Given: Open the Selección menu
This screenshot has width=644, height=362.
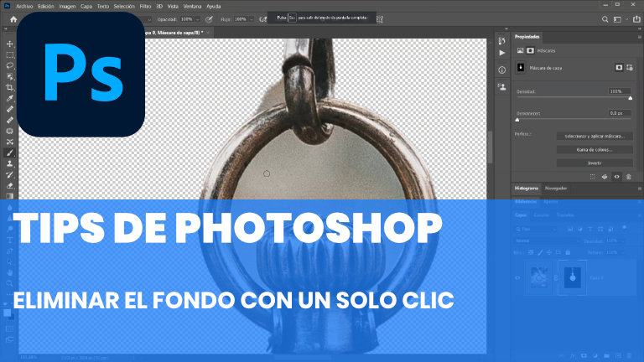Looking at the screenshot, I should (x=124, y=6).
